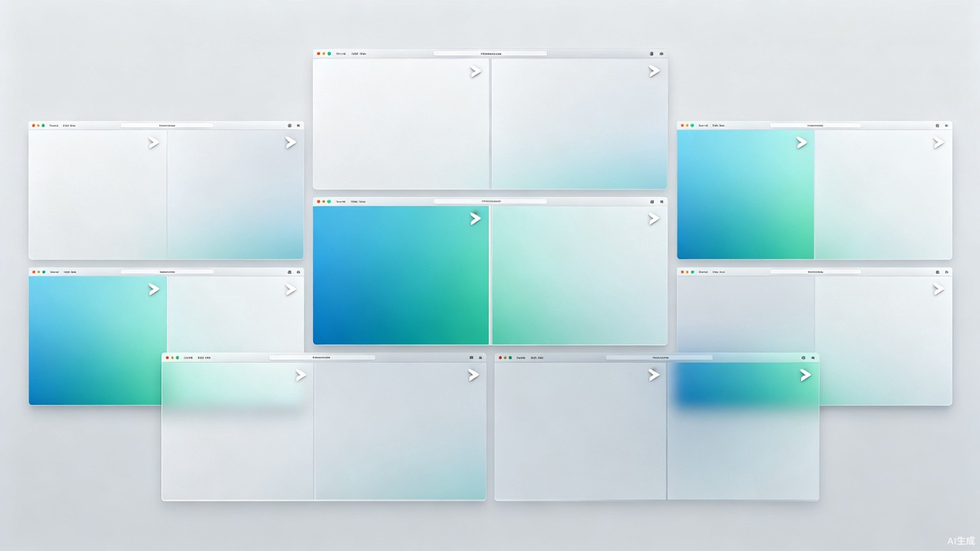Click the far-right title-bar icon of front bottom-right window
The height and width of the screenshot is (551, 980).
click(x=813, y=358)
